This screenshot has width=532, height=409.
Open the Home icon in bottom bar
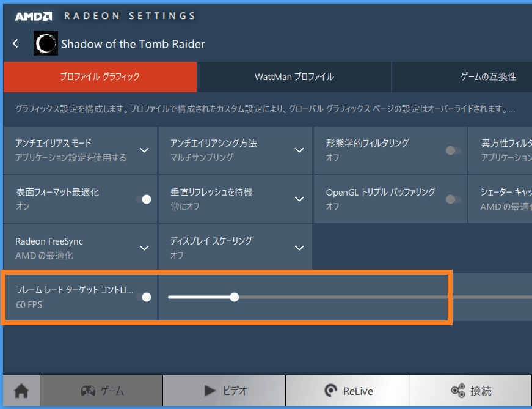click(x=21, y=391)
